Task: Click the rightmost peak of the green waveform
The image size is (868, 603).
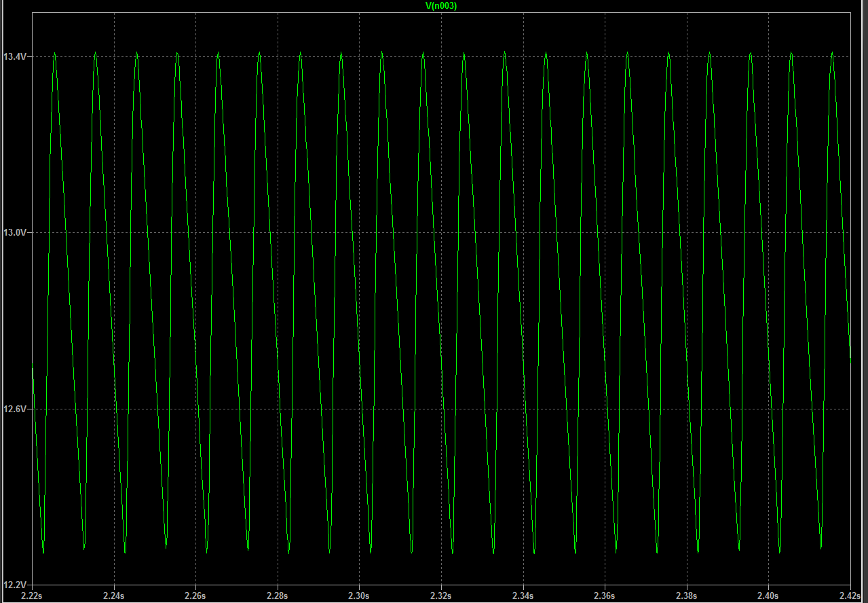Action: tap(832, 52)
